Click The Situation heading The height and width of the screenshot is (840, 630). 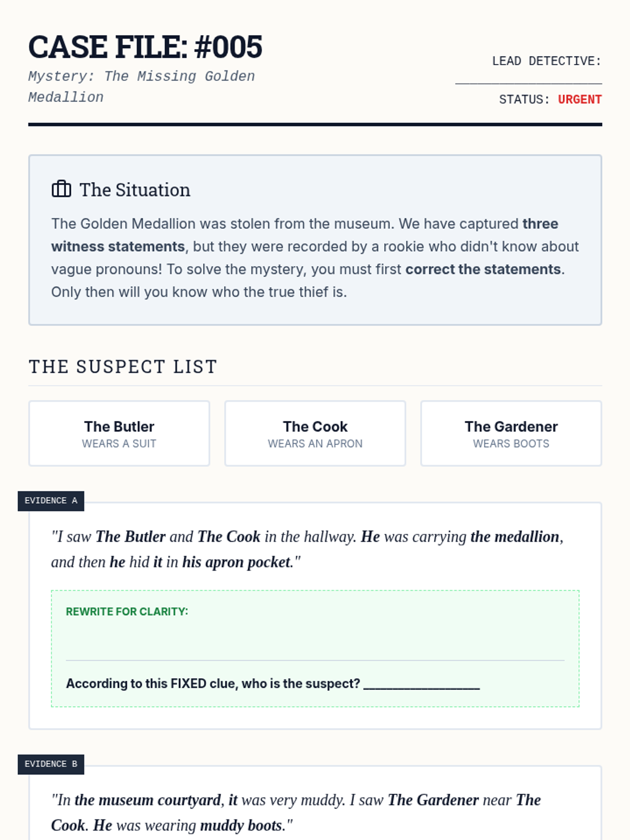[x=134, y=190]
